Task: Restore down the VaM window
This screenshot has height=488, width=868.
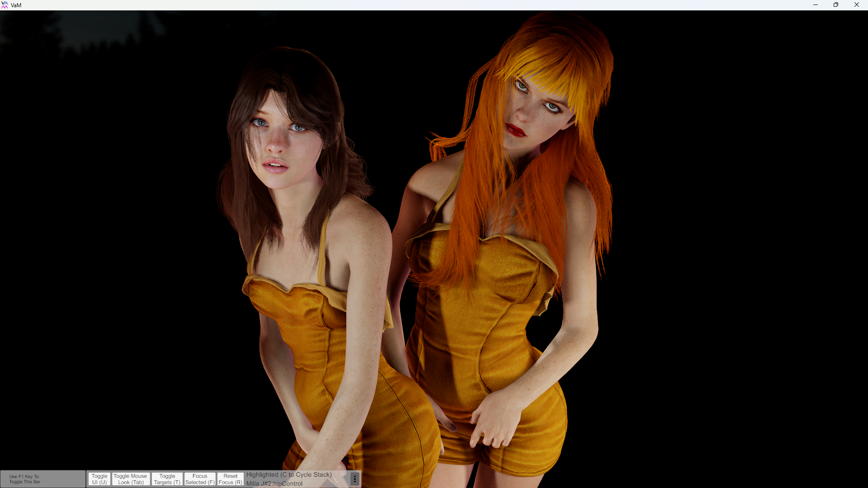Action: (x=836, y=5)
